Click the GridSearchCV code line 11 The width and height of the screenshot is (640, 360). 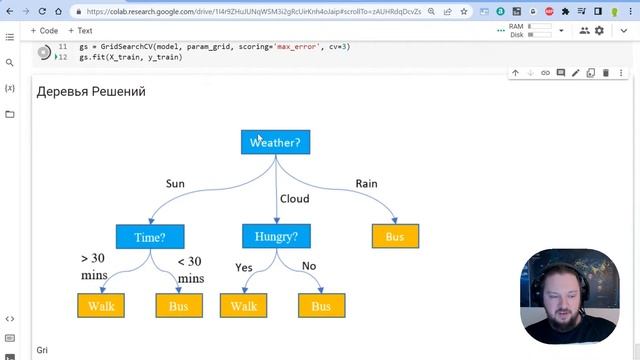point(215,47)
